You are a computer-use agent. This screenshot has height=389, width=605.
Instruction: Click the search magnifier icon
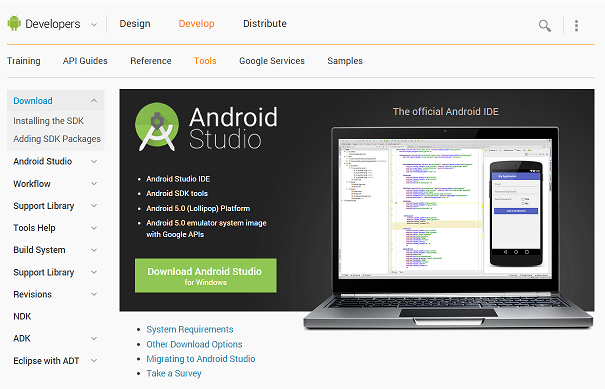click(544, 25)
